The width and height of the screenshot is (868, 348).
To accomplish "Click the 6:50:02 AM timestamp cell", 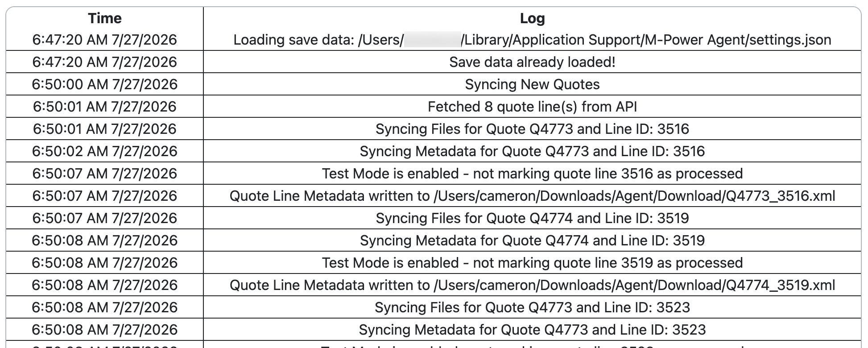I will coord(105,151).
